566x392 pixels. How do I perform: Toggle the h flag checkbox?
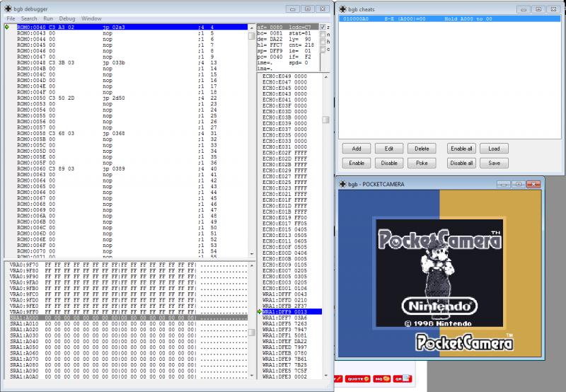(323, 42)
